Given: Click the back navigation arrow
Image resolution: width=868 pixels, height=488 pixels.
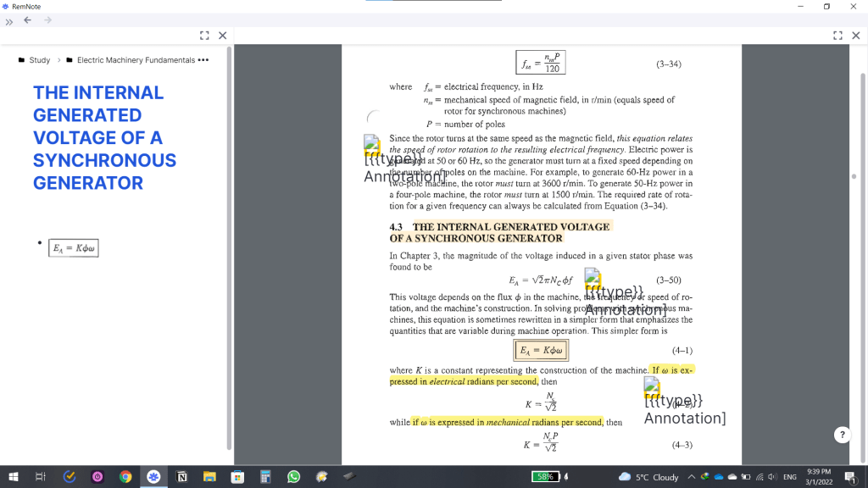Looking at the screenshot, I should point(26,23).
